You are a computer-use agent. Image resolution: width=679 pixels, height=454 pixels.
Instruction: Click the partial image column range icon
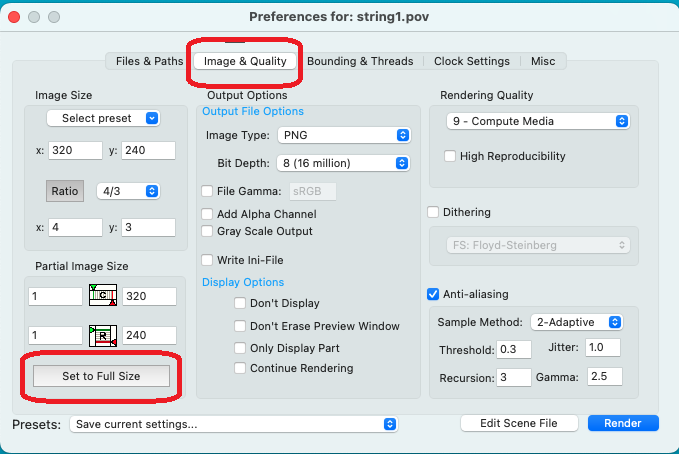point(104,296)
